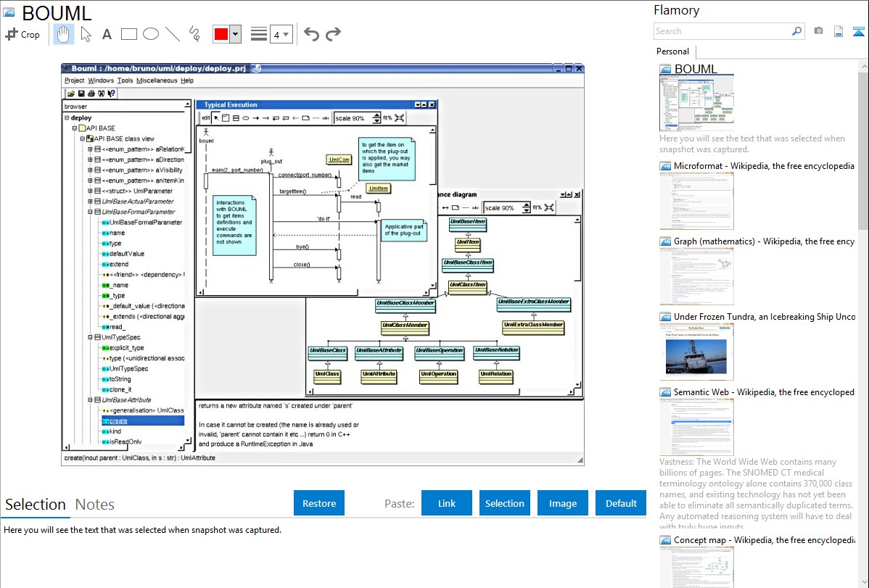Open the Project menu in Bouml

[x=74, y=81]
